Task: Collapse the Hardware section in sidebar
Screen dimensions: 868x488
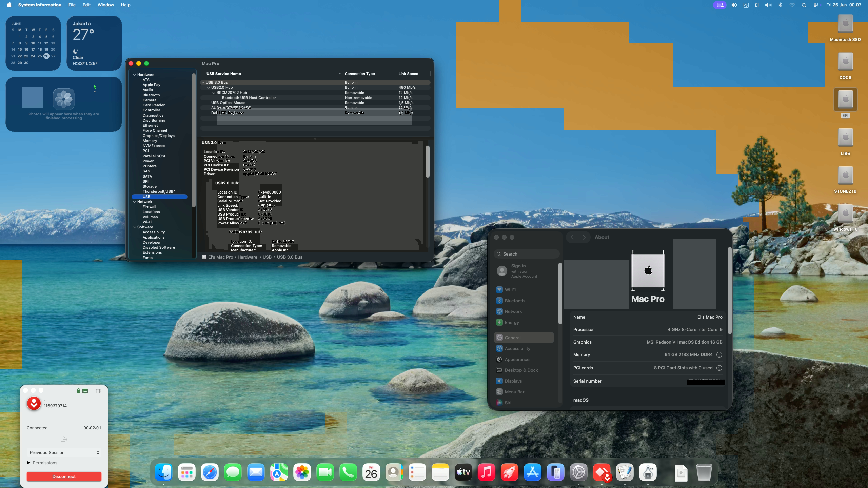Action: pos(135,75)
